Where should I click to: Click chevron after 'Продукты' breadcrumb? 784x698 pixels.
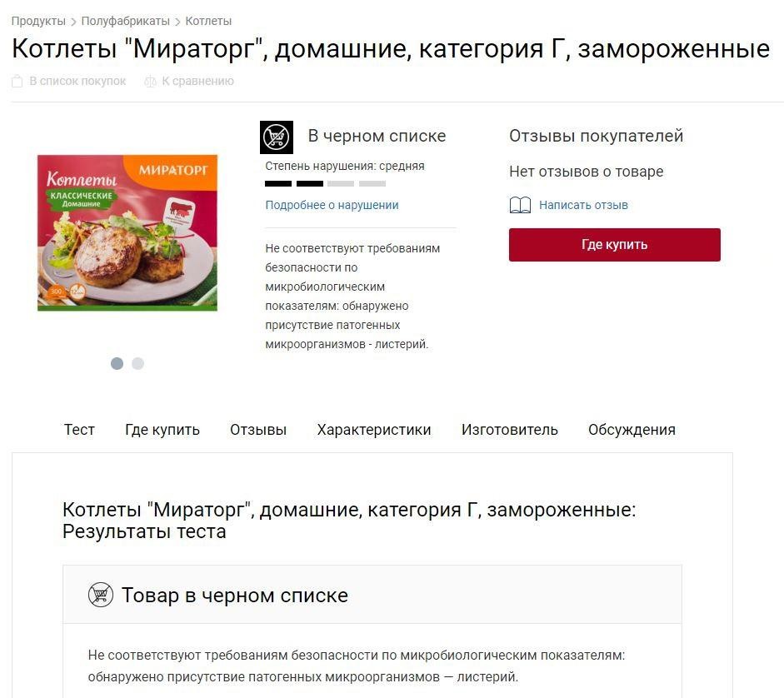click(x=73, y=22)
